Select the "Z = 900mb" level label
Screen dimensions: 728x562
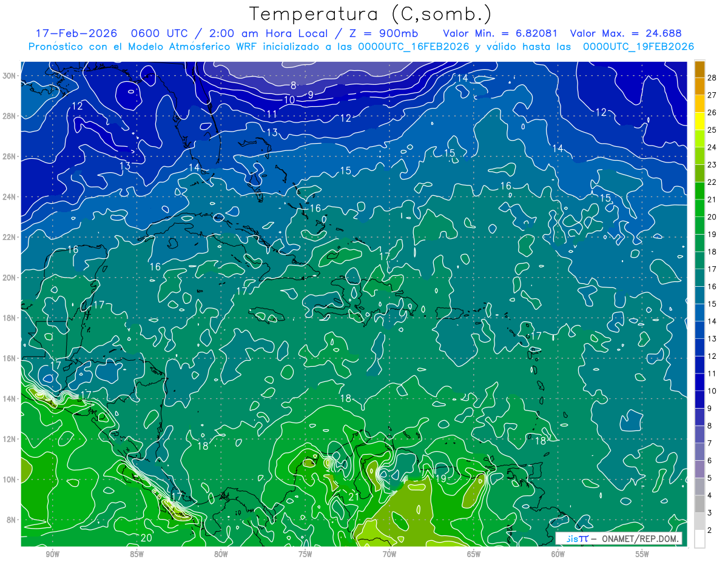click(383, 33)
